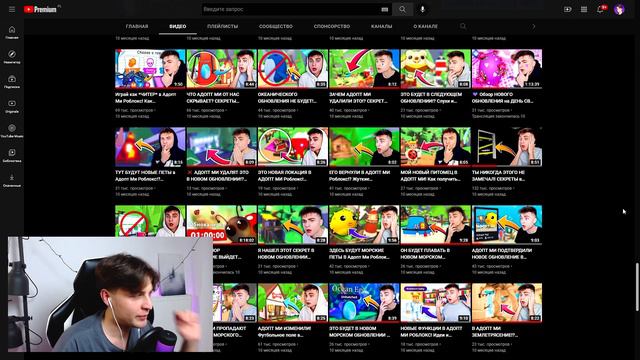Screen dimensions: 640x360
Task: Open the create video icon
Action: pyautogui.click(x=567, y=9)
